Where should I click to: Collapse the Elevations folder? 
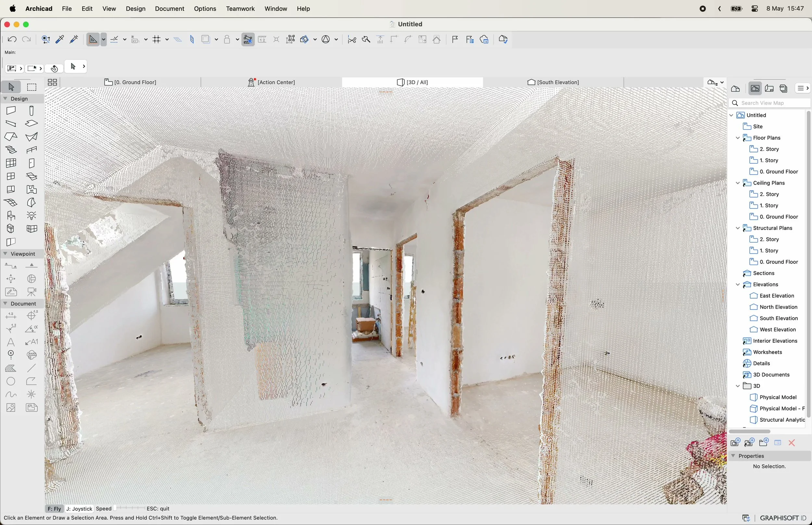pos(738,284)
